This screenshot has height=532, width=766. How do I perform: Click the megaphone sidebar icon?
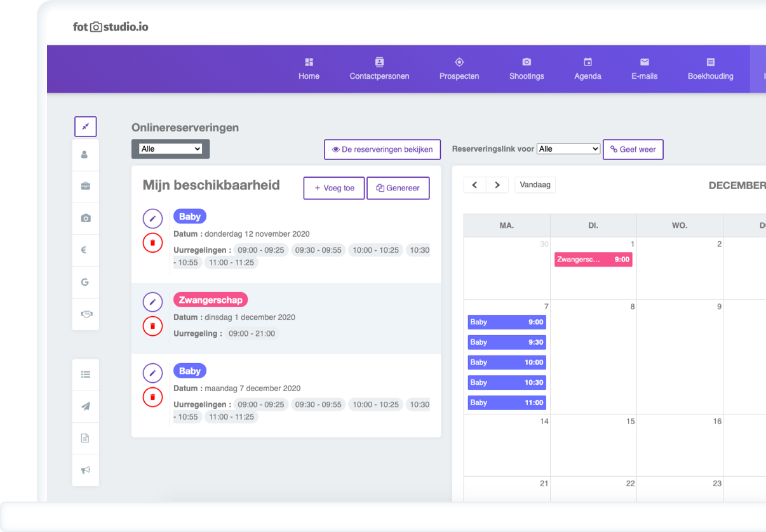pos(85,470)
